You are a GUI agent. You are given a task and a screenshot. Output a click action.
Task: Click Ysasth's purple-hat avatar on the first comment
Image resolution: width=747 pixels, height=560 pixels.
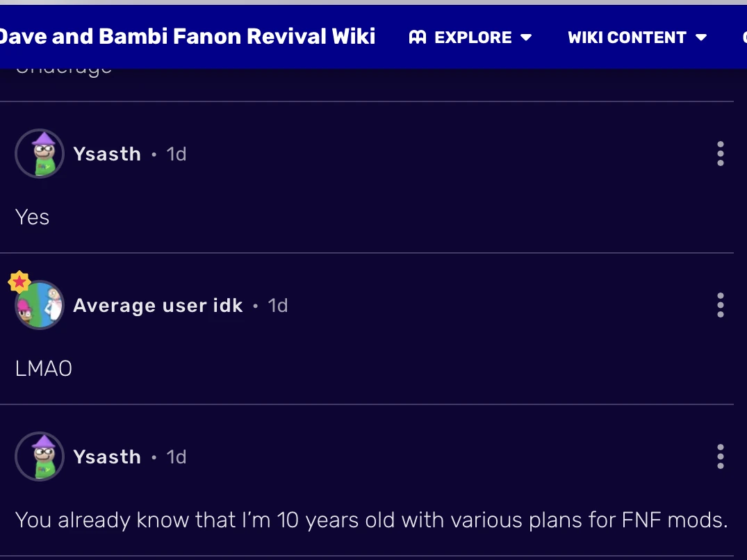point(40,154)
